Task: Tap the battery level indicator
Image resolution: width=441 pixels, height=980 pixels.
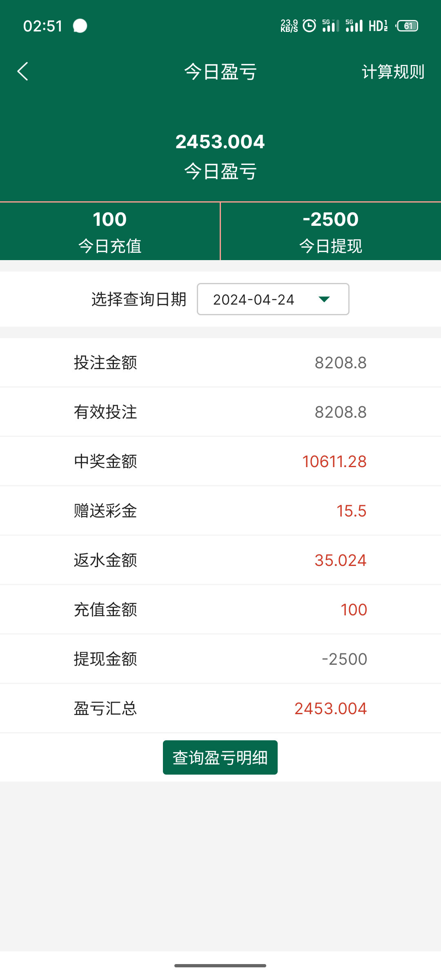Action: click(408, 26)
